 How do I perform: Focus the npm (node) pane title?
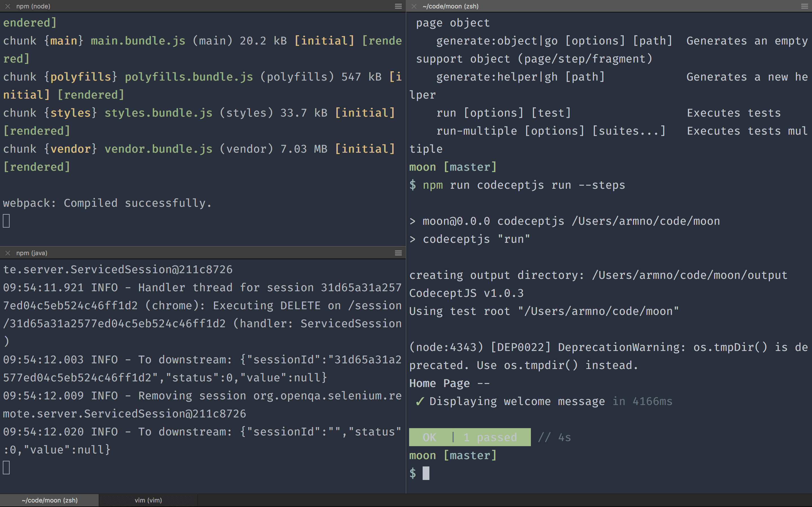[x=33, y=6]
